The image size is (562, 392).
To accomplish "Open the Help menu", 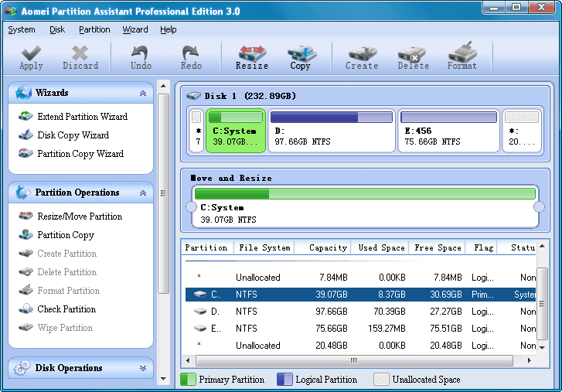I will coord(168,29).
